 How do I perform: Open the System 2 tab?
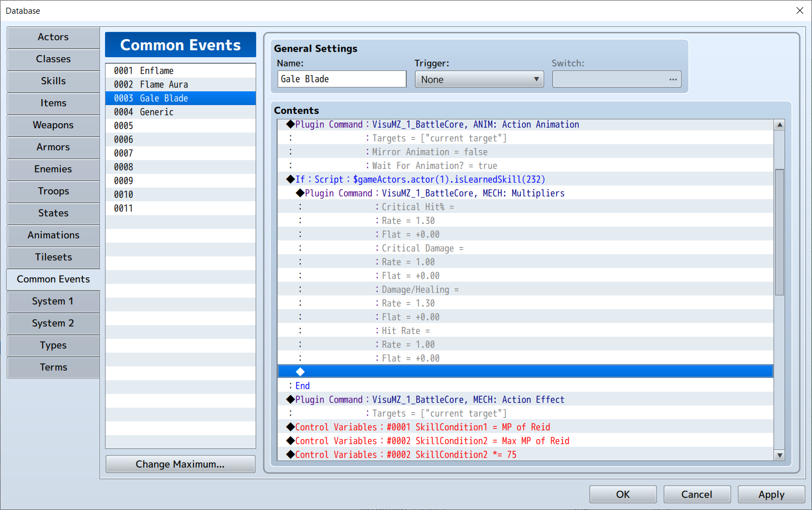pos(53,323)
